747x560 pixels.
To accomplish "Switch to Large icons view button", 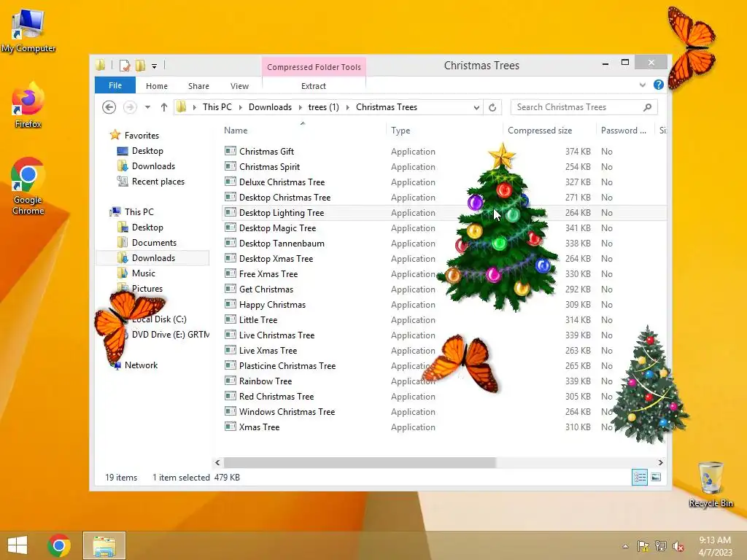I will pos(656,477).
